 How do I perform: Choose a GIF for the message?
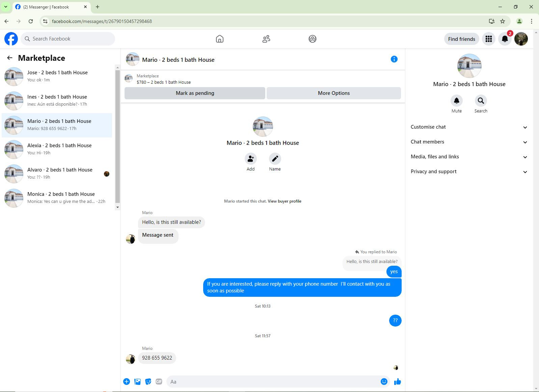[159, 382]
